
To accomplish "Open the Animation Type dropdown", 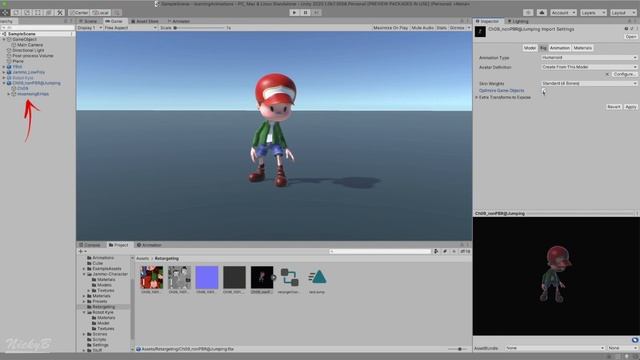I will coord(589,58).
